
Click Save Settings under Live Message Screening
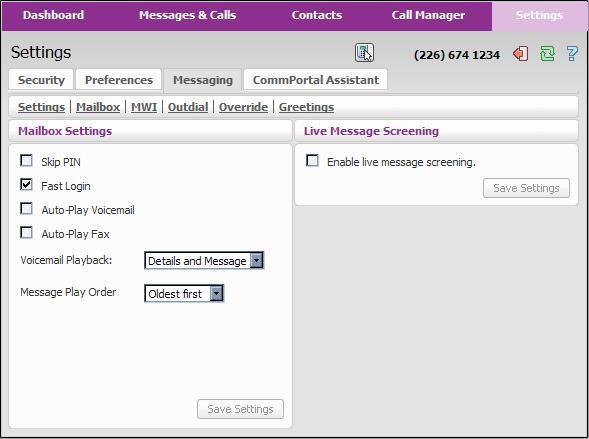526,188
